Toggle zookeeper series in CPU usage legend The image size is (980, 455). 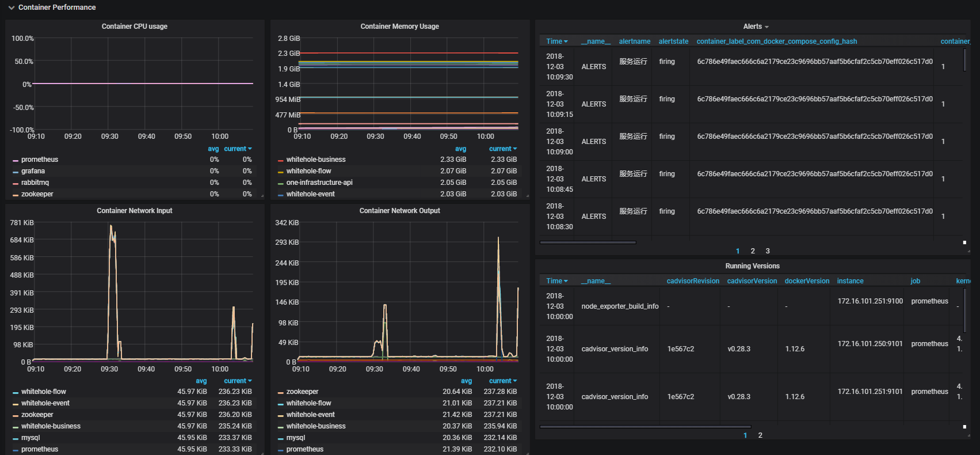37,194
